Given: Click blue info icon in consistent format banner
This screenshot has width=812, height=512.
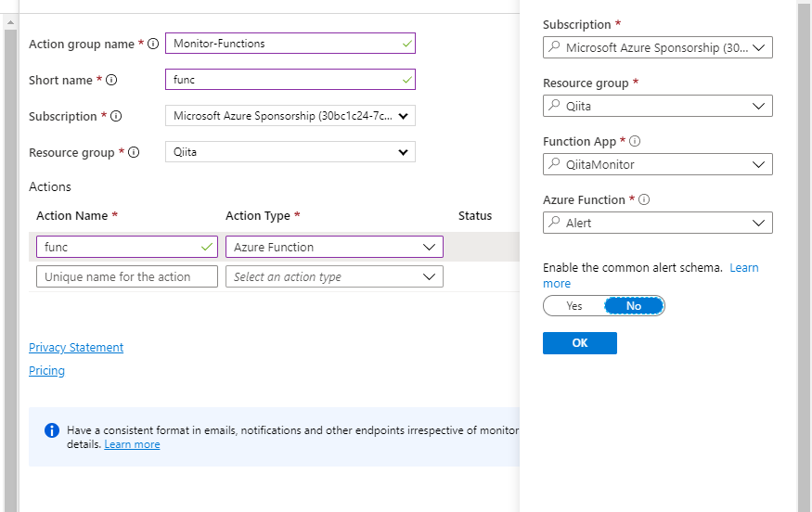Looking at the screenshot, I should pos(52,430).
